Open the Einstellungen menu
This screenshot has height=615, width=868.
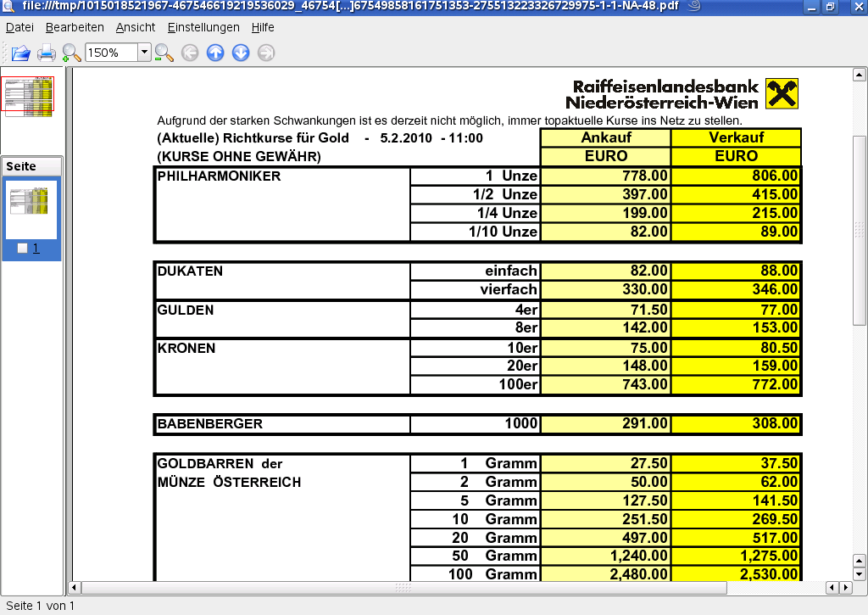pyautogui.click(x=203, y=27)
